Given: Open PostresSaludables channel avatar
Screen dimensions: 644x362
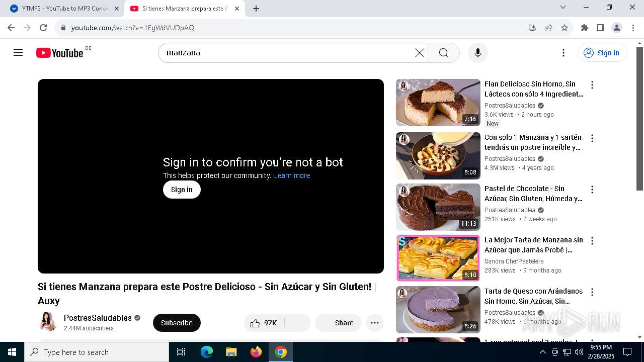Looking at the screenshot, I should tap(48, 322).
